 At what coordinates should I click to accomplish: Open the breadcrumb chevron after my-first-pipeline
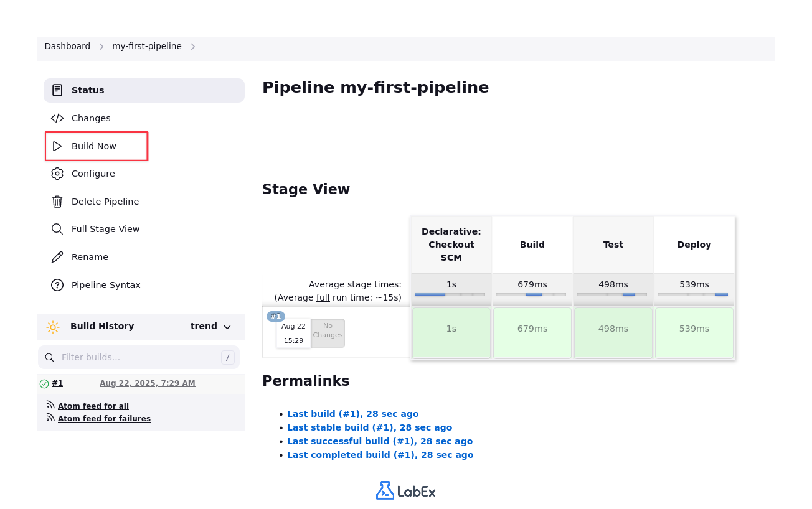[194, 47]
